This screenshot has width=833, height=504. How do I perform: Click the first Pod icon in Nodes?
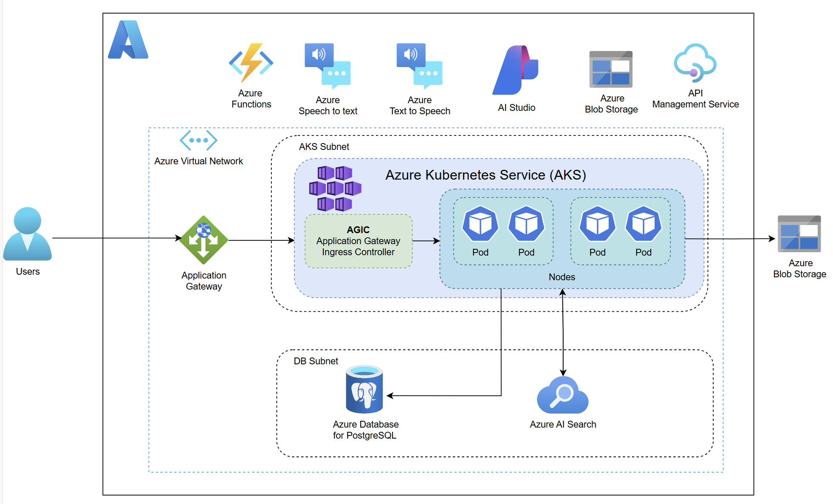[x=480, y=224]
